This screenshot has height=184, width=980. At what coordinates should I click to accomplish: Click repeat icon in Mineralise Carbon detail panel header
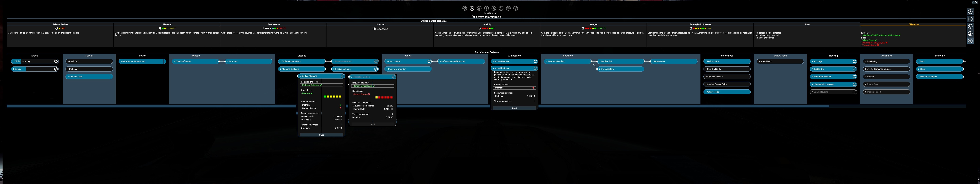pos(394,77)
